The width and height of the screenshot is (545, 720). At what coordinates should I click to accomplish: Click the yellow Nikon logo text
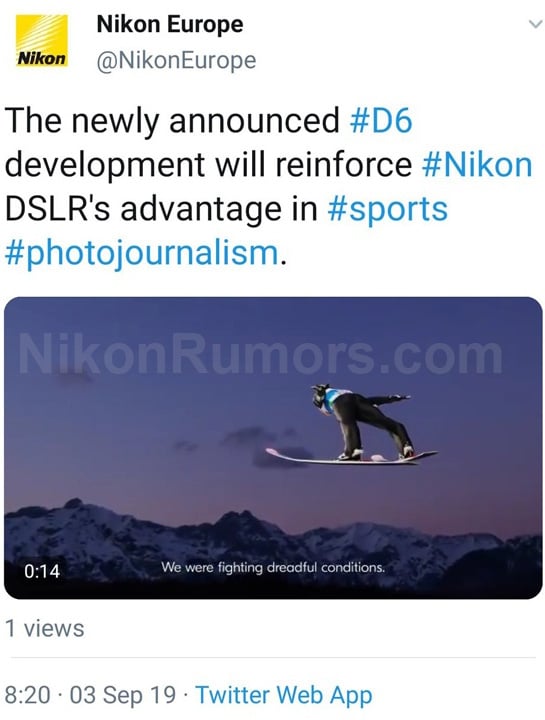[x=42, y=59]
